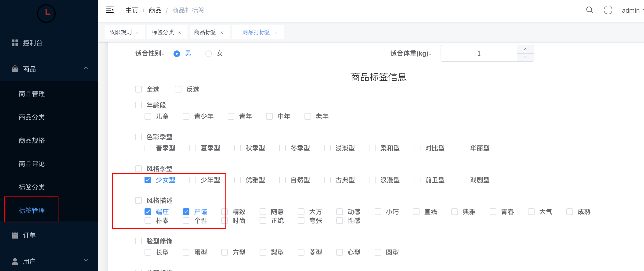Open 商品规格 in the sidebar

[32, 140]
